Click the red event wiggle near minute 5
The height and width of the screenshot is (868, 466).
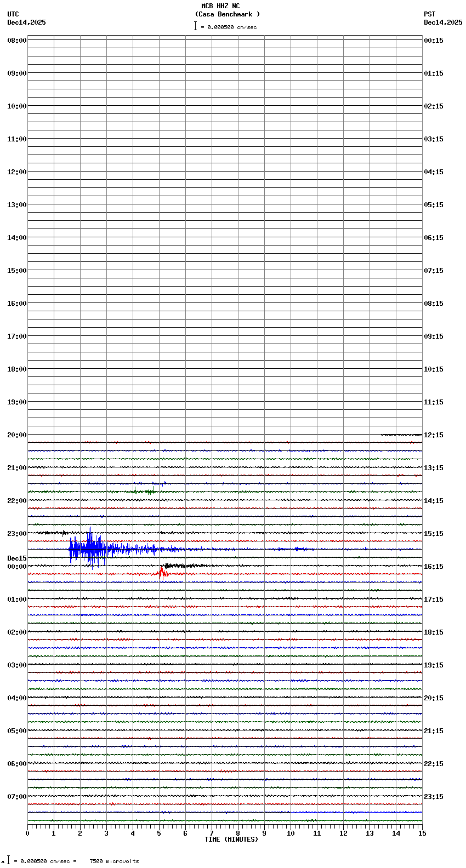[x=162, y=574]
